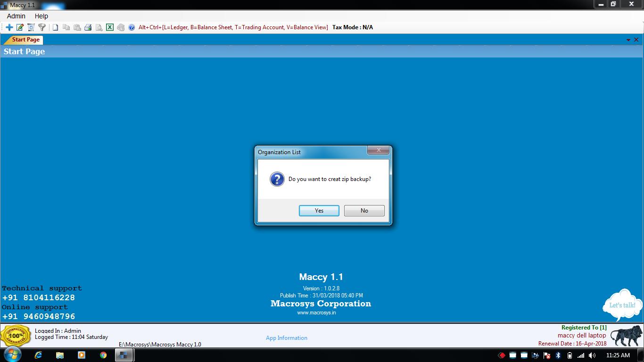This screenshot has width=644, height=362.
Task: Click the Let's talk chat bubble
Action: pos(622,304)
